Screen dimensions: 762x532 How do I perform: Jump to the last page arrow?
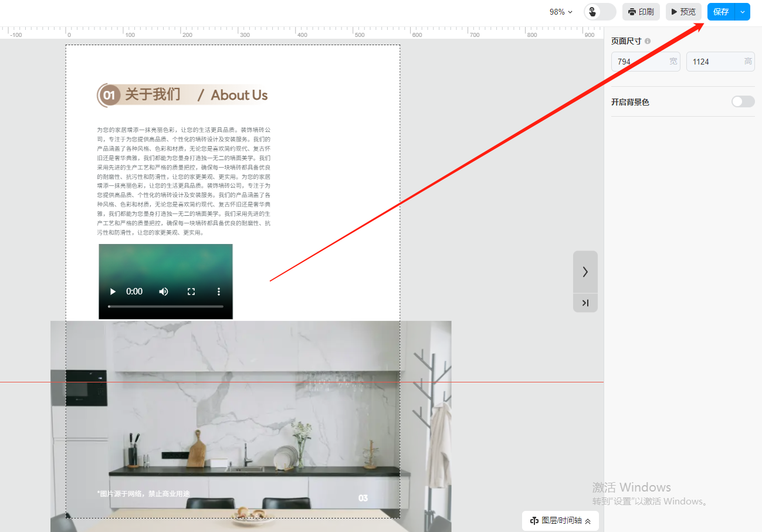(x=585, y=303)
